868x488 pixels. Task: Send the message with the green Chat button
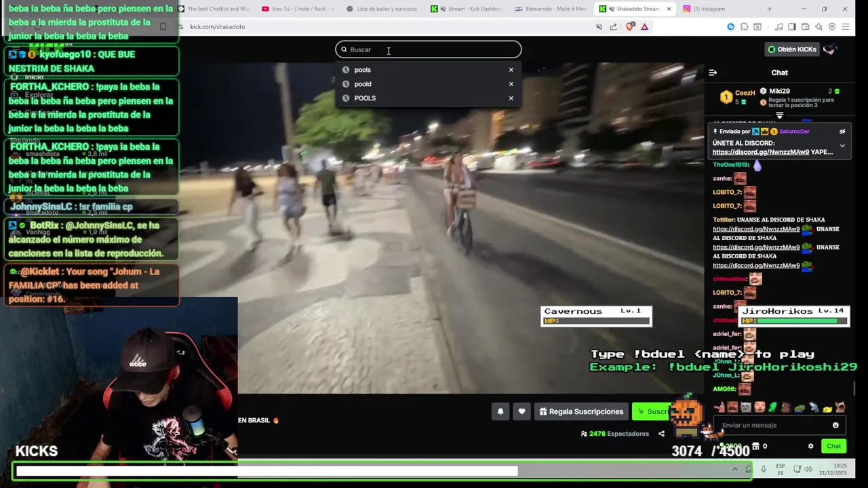coord(833,446)
